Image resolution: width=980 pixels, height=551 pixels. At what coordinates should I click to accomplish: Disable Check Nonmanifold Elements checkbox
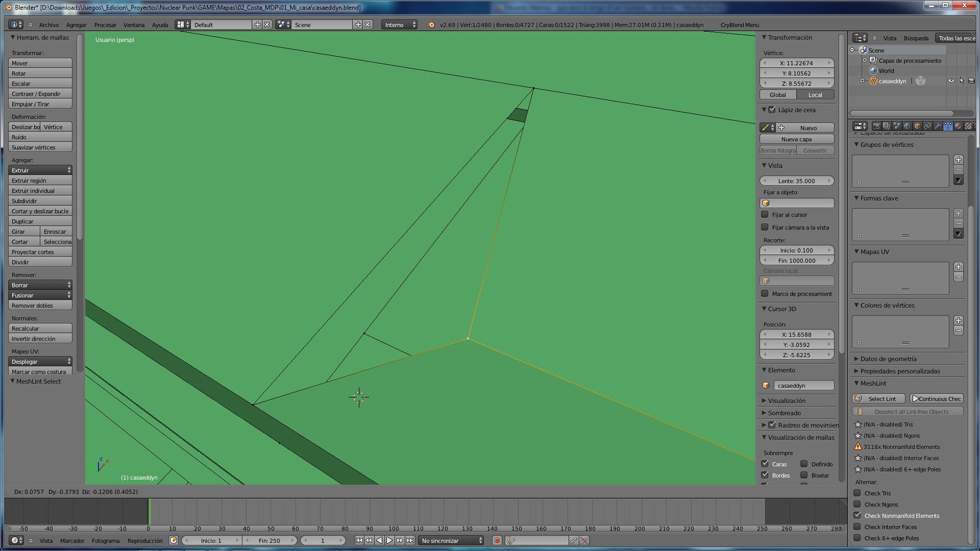tap(857, 515)
